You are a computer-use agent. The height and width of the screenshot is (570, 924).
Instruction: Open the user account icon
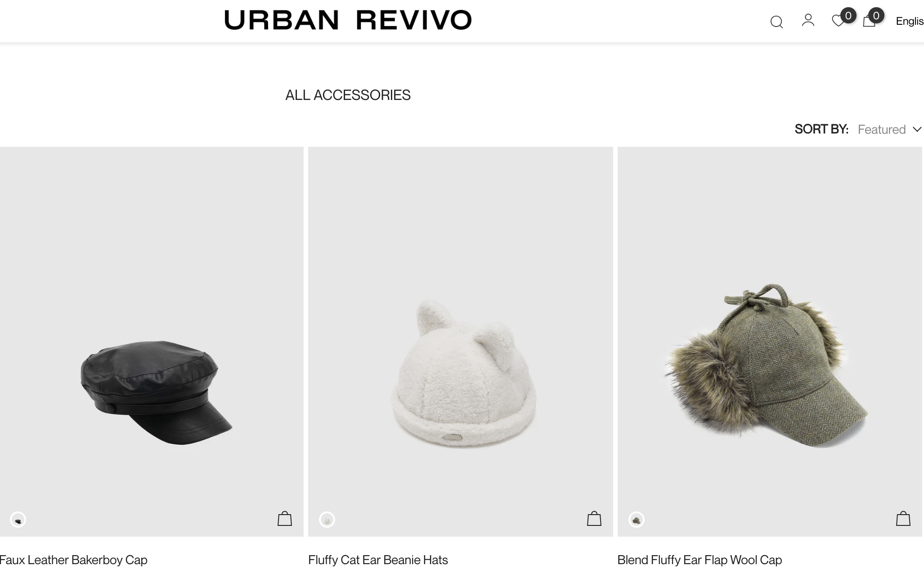[808, 20]
